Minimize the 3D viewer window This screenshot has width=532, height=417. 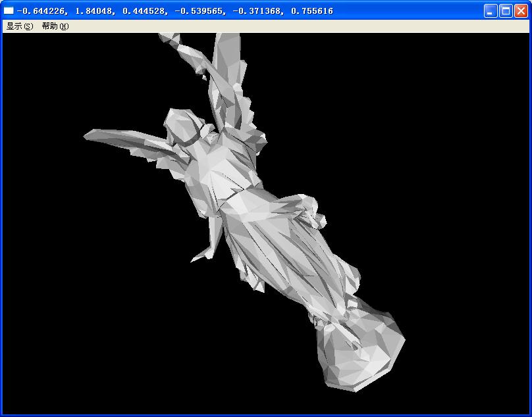(x=491, y=11)
